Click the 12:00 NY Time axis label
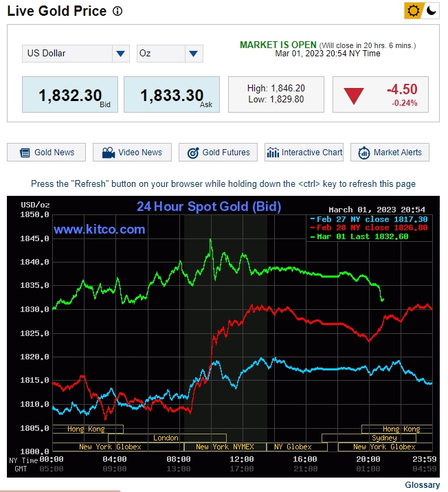The image size is (448, 492). (242, 460)
